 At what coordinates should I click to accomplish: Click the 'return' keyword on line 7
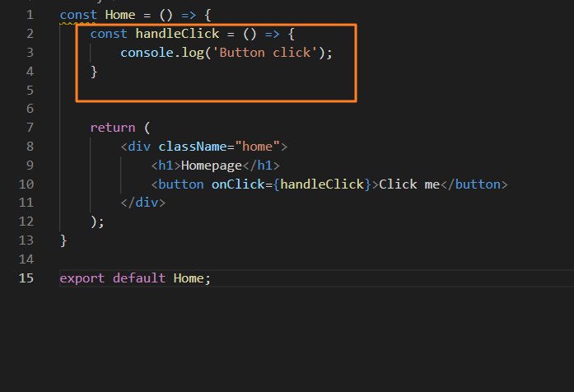pos(112,128)
